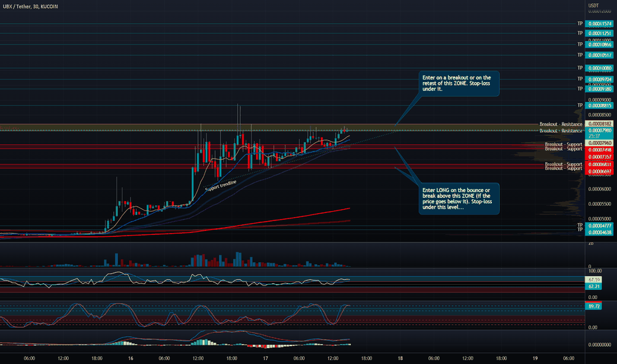Viewport: 617px width, 364px height.
Task: Select the TP price label 0.00008815
Action: click(599, 105)
